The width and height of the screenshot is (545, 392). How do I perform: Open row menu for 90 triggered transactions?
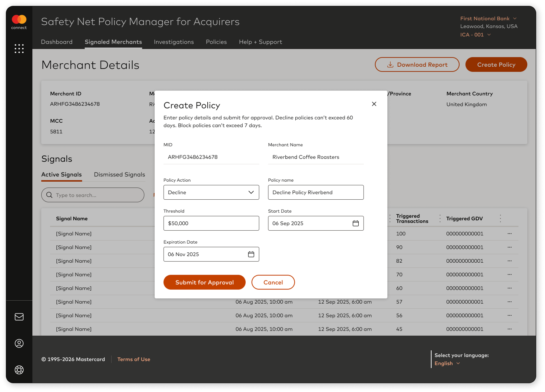click(510, 247)
